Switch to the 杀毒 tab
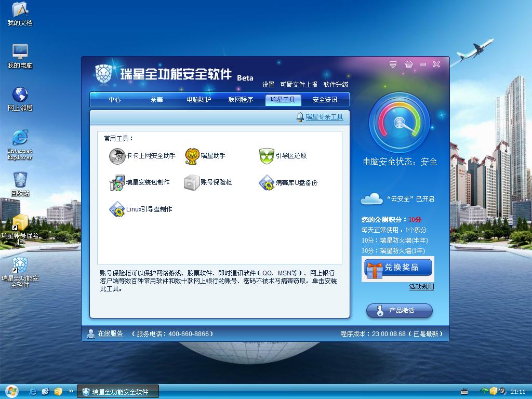This screenshot has height=399, width=532. [157, 99]
